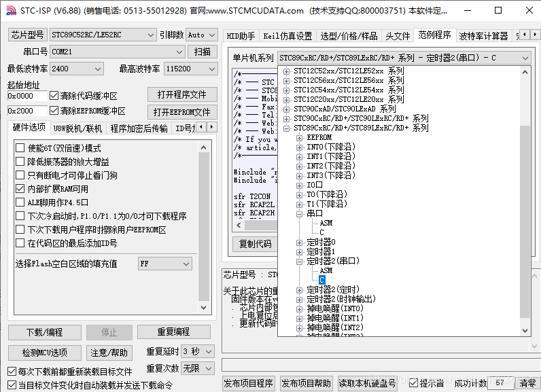541x392 pixels.
Task: Switch to 波特率计算器 tab
Action: 483,36
